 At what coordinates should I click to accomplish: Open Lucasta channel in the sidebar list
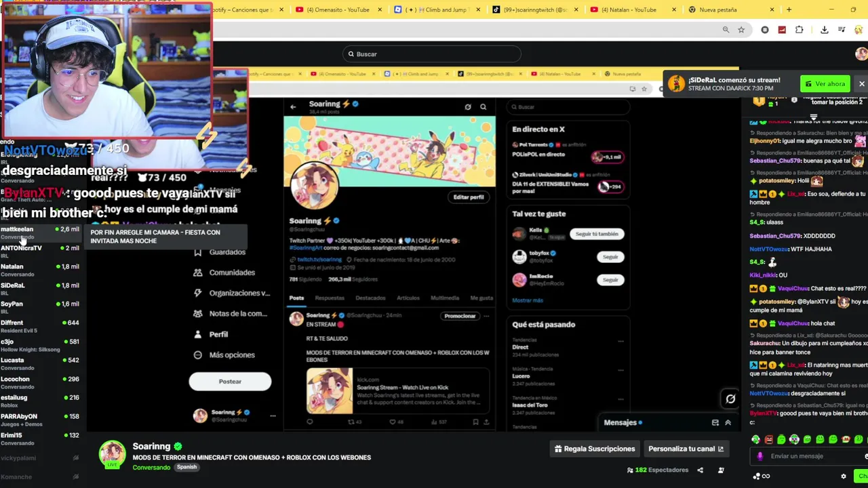[39, 363]
